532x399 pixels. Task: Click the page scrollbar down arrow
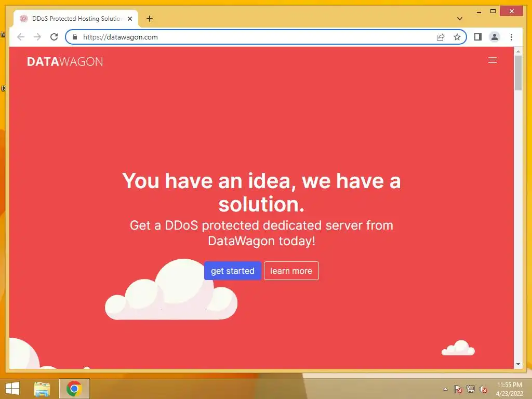click(518, 364)
